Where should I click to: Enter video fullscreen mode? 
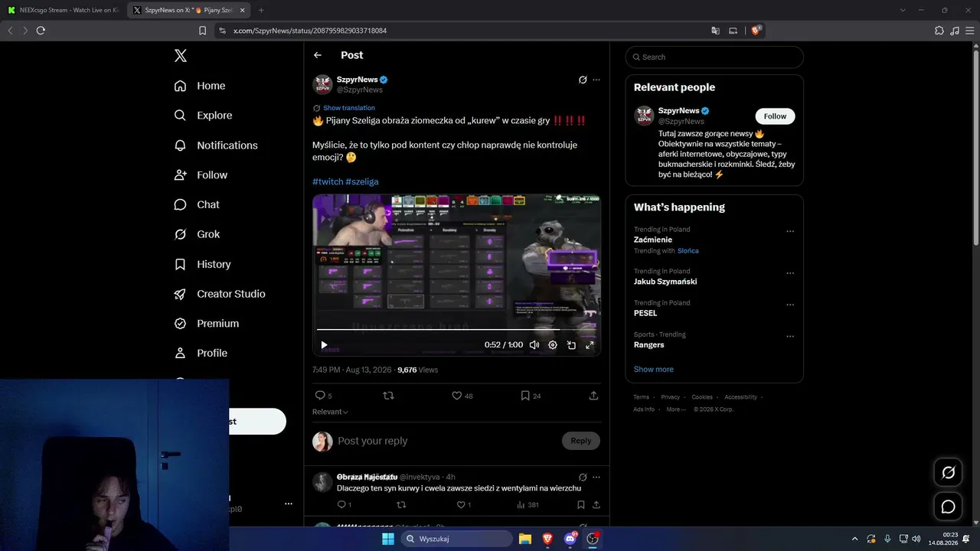[590, 345]
